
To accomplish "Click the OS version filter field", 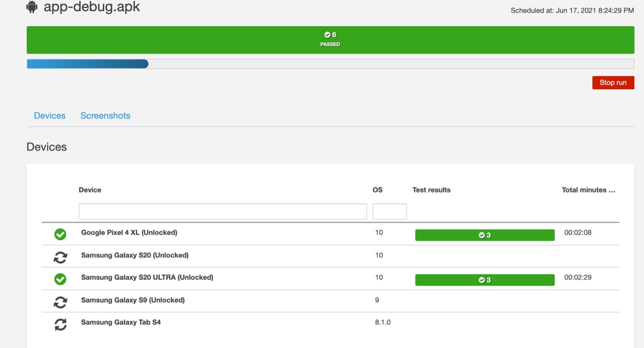I will point(390,211).
